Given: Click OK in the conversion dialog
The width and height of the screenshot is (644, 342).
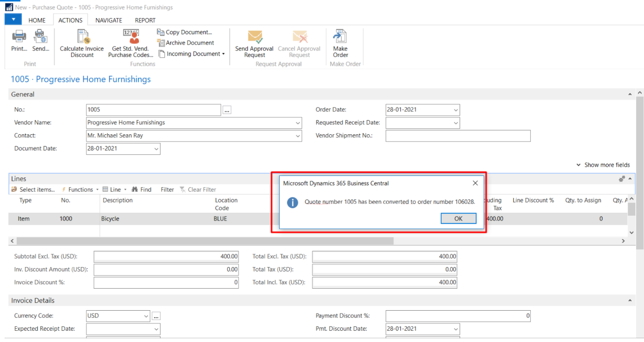Looking at the screenshot, I should point(458,218).
